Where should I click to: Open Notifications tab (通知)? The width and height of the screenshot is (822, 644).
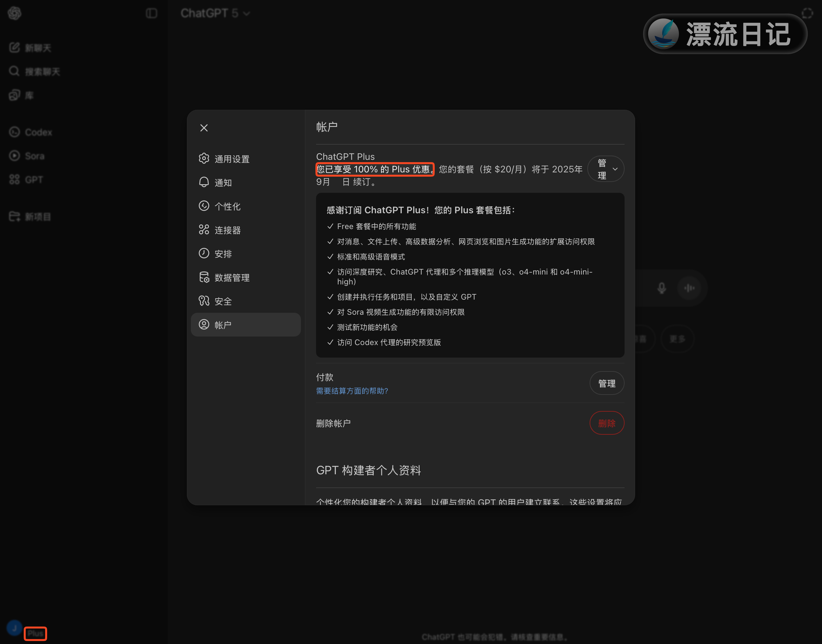[x=246, y=183]
